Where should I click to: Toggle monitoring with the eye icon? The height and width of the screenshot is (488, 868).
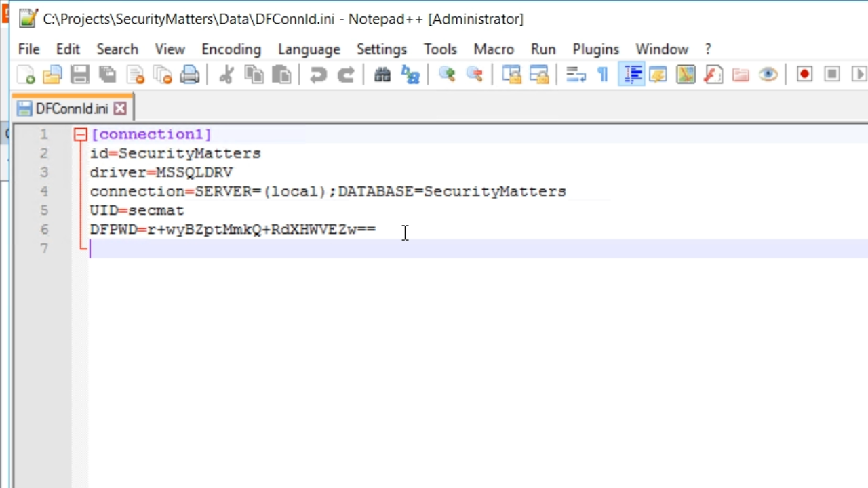point(768,75)
